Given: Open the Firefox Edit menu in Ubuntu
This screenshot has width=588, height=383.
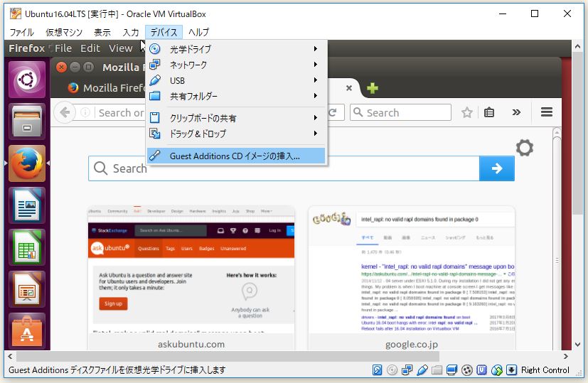Looking at the screenshot, I should coord(90,48).
